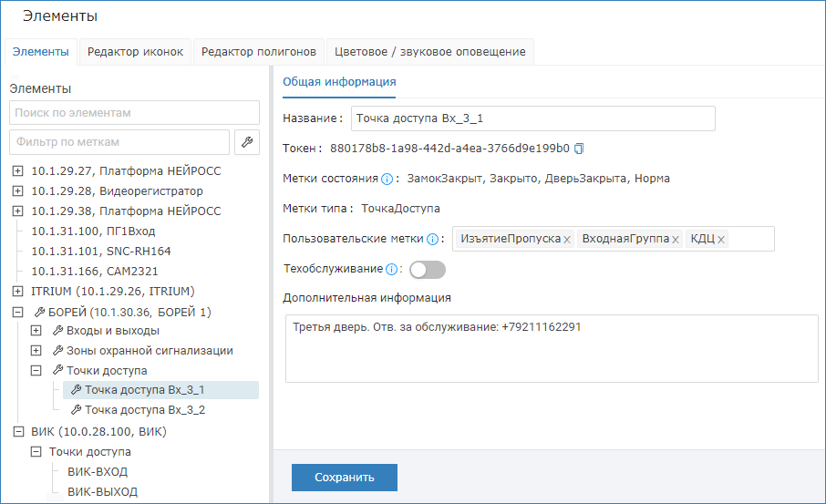This screenshot has width=826, height=504.
Task: Select ITRIUM (10.1.29.26, ITRIUM) label
Action: point(113,292)
